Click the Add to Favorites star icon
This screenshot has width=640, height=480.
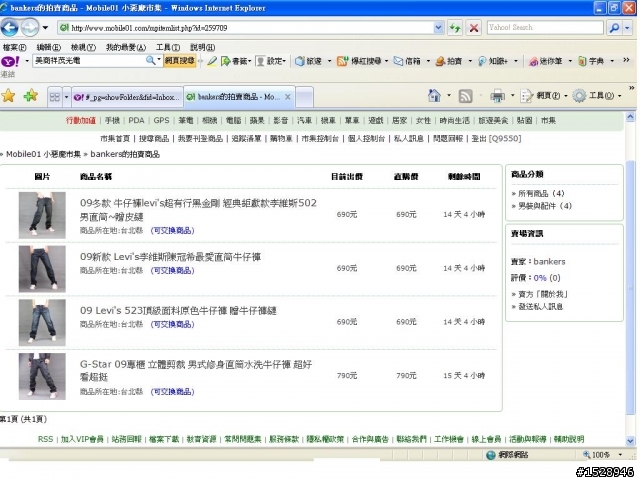point(31,96)
